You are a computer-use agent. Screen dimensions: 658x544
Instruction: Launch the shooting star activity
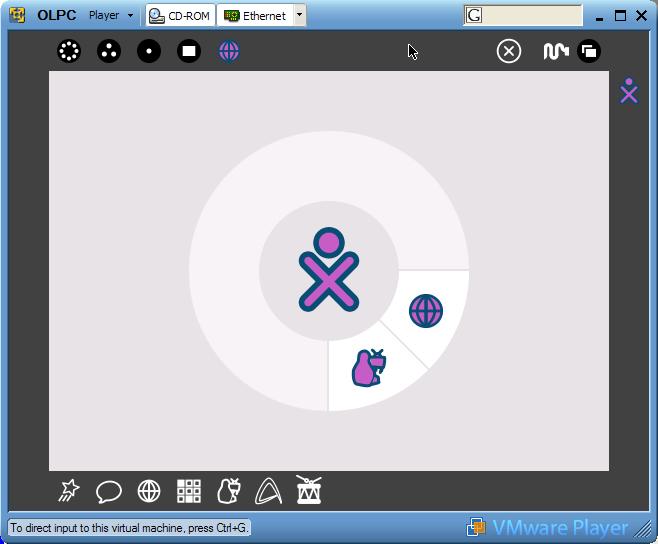(x=69, y=490)
